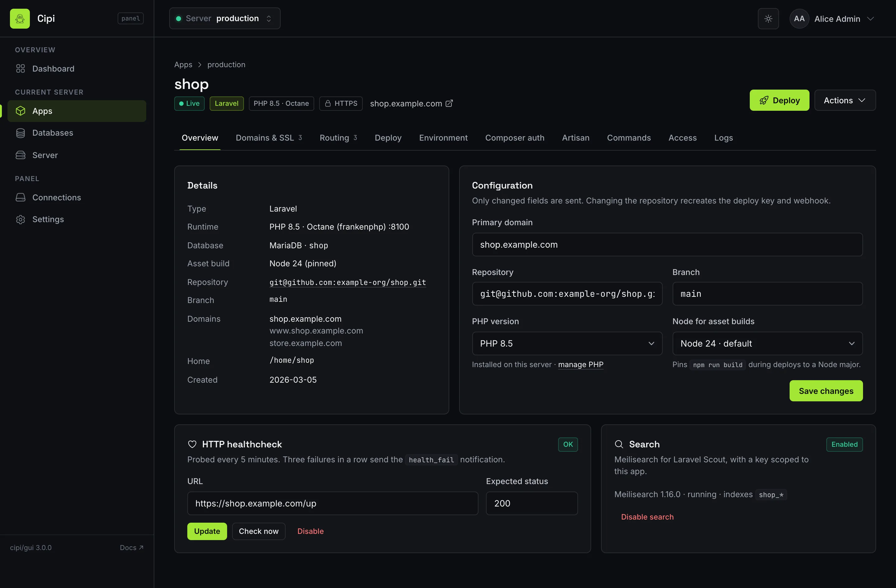This screenshot has height=588, width=896.
Task: Click the Databases cylinder icon in sidebar
Action: click(x=20, y=133)
